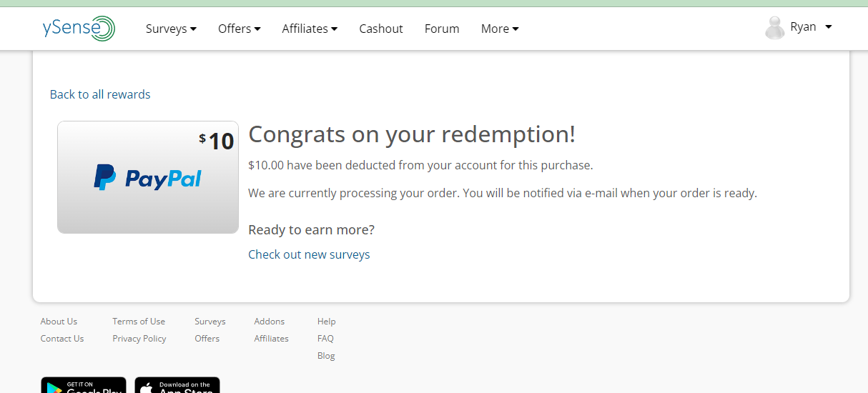Expand the Affiliates dropdown menu
The height and width of the screenshot is (393, 868).
pyautogui.click(x=310, y=29)
